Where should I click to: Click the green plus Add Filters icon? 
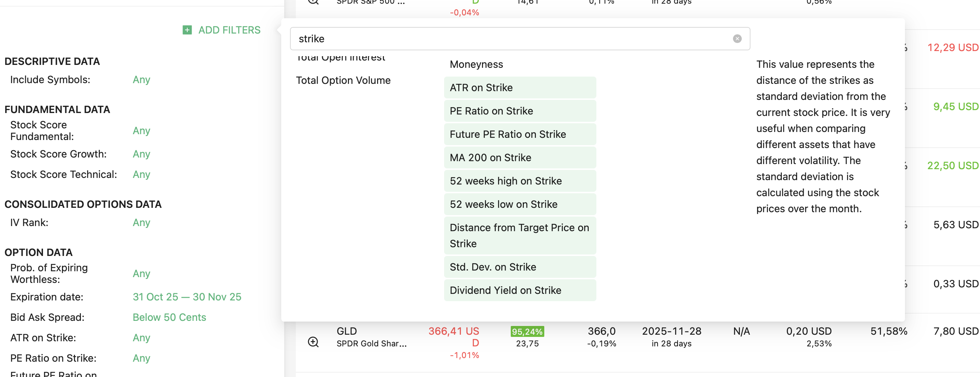coord(187,30)
